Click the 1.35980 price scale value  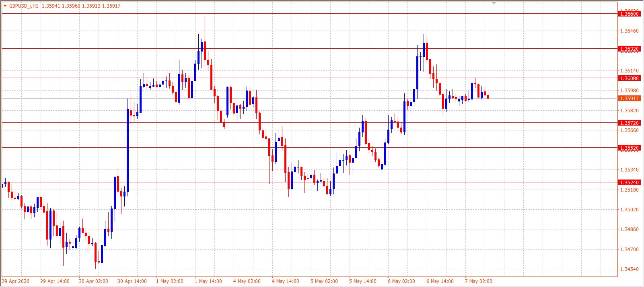[x=629, y=91]
